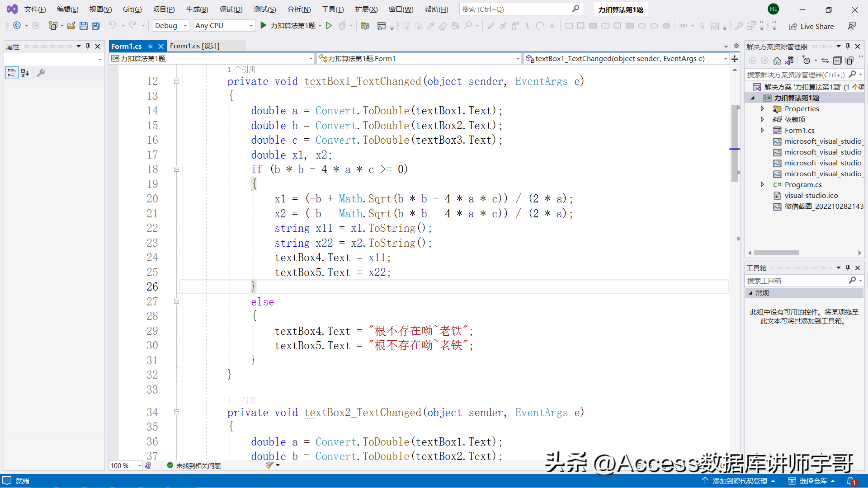Open the 调试(D) menu
This screenshot has height=488, width=868.
pyautogui.click(x=231, y=9)
